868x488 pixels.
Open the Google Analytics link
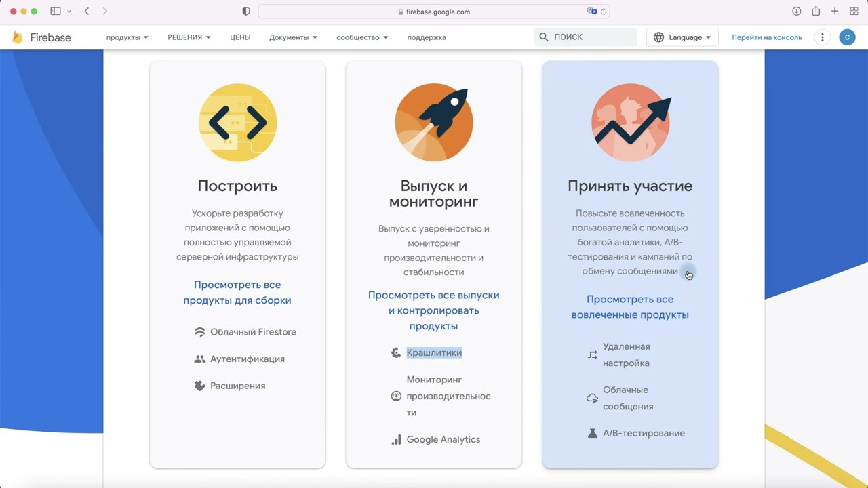pyautogui.click(x=443, y=439)
